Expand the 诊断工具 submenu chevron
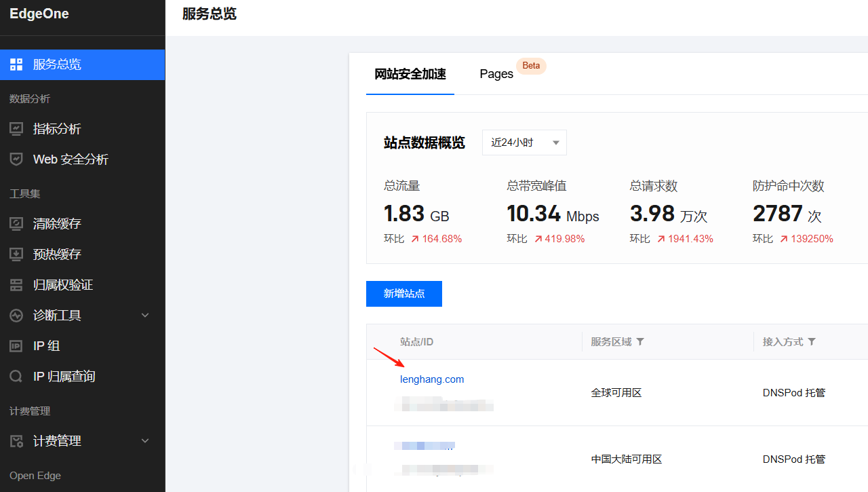Screen dimensions: 868x492 [144, 316]
